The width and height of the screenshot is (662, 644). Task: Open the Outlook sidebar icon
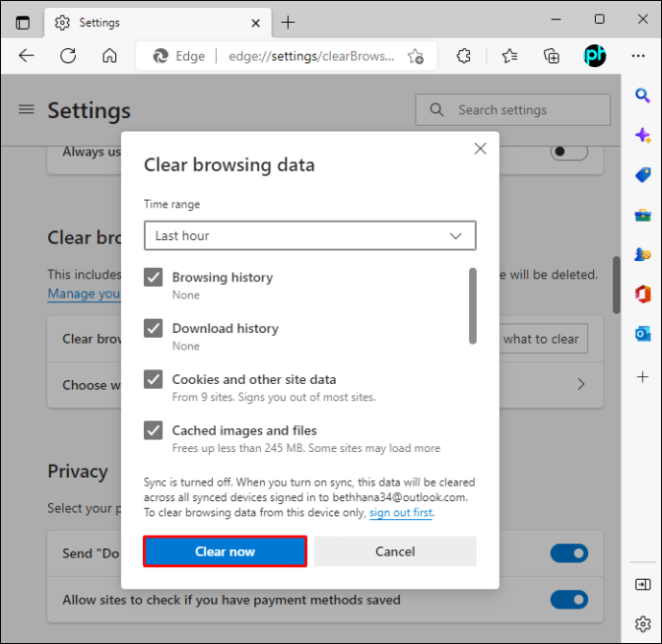click(x=643, y=334)
